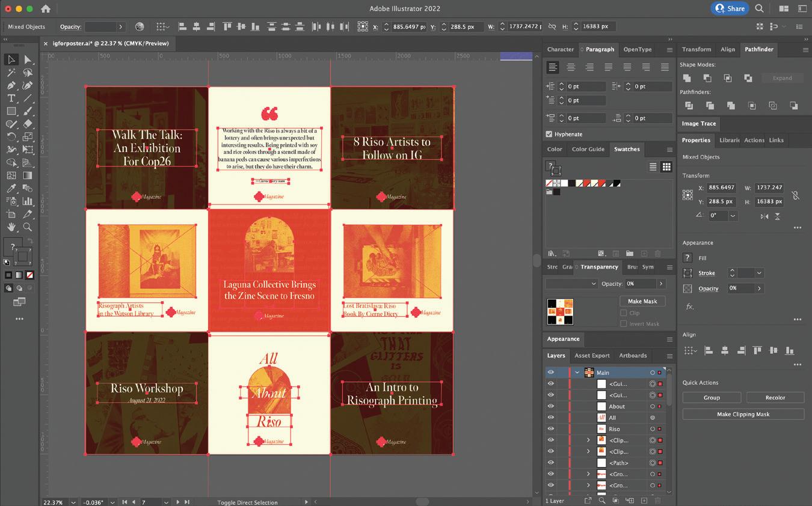This screenshot has height=506, width=812.
Task: Apply the Exclude shape mode
Action: pos(748,78)
